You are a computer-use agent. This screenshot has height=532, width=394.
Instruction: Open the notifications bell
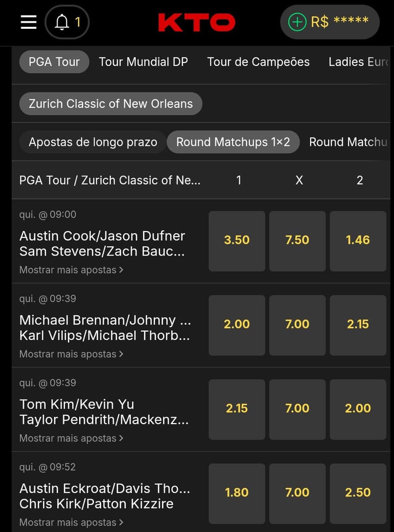pyautogui.click(x=67, y=22)
